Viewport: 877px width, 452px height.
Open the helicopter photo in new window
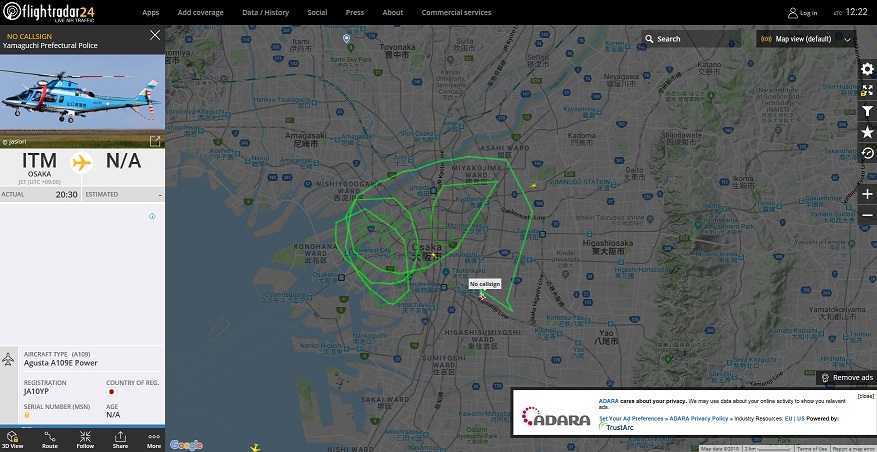point(155,142)
